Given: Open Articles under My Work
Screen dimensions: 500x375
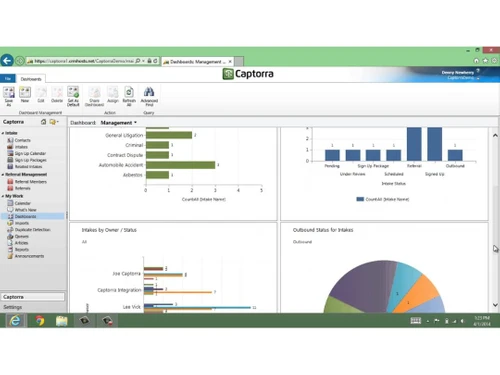Looking at the screenshot, I should (x=21, y=243).
